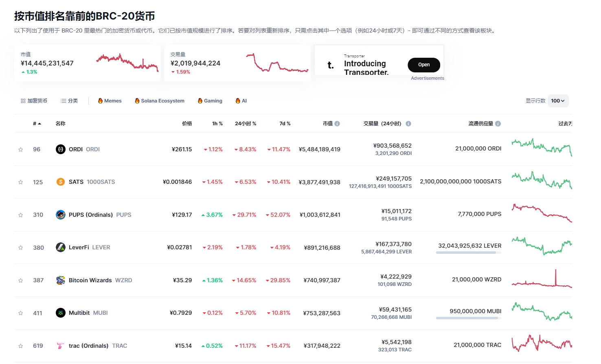601x364 pixels.
Task: Click SATS volume 127,416,913,491 1000SATS
Action: click(380, 186)
